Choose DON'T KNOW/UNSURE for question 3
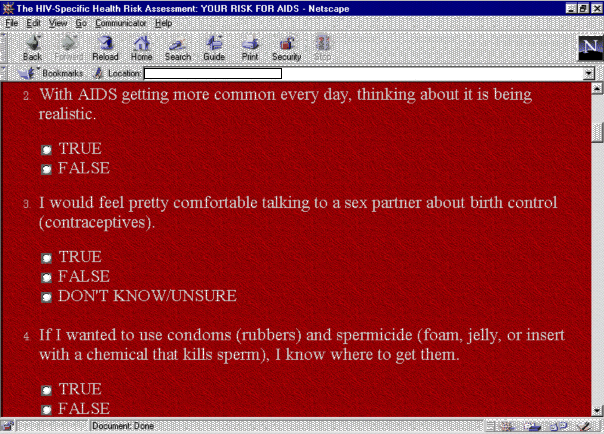 coord(46,297)
